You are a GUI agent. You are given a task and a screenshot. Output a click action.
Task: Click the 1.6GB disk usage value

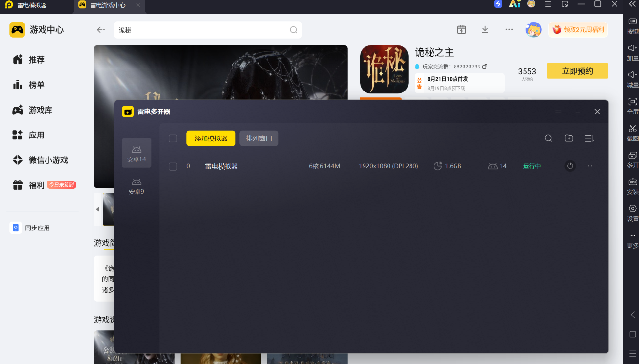point(453,166)
